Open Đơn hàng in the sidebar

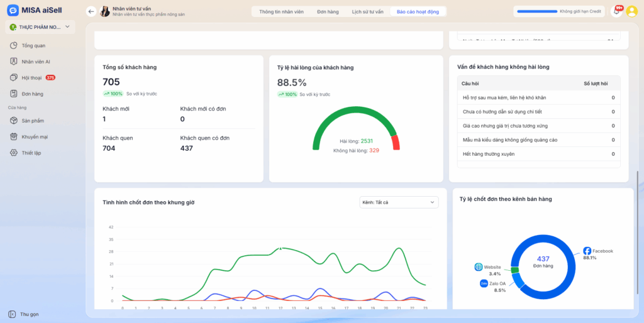tap(32, 94)
